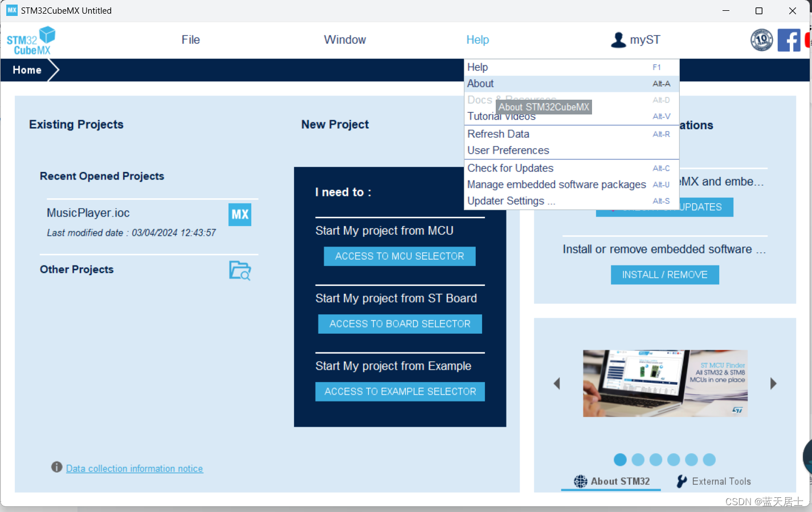812x512 pixels.
Task: Show next carousel slide with right arrow
Action: (773, 383)
